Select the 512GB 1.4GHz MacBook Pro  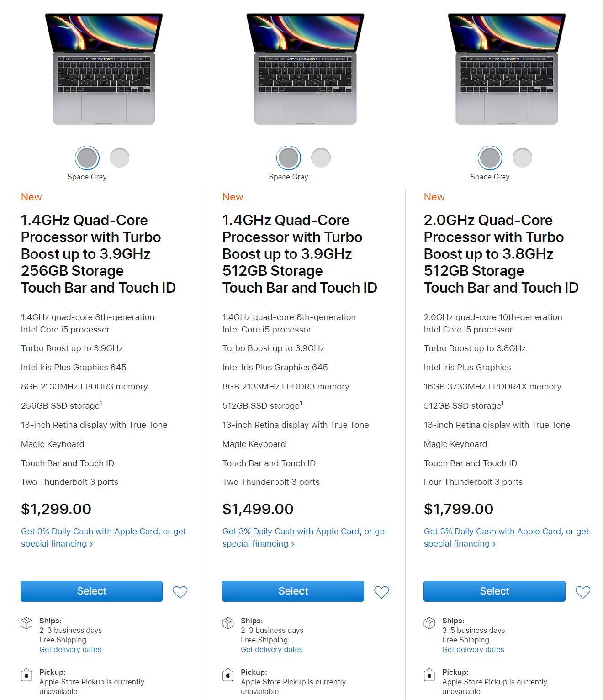click(x=292, y=591)
